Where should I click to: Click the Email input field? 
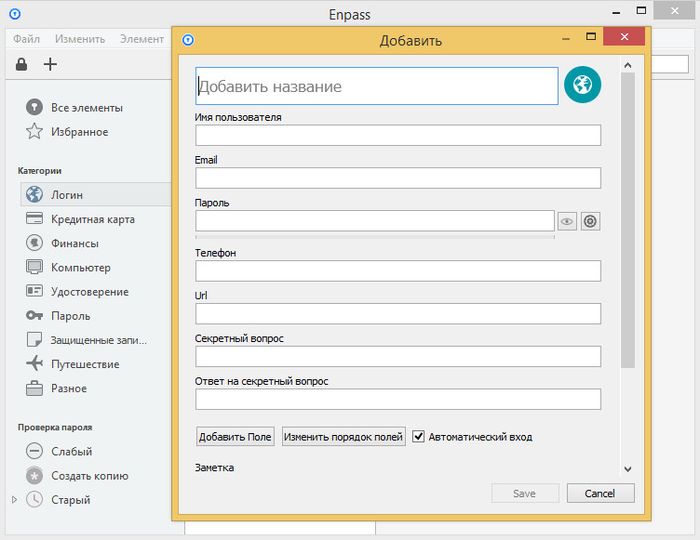click(398, 178)
